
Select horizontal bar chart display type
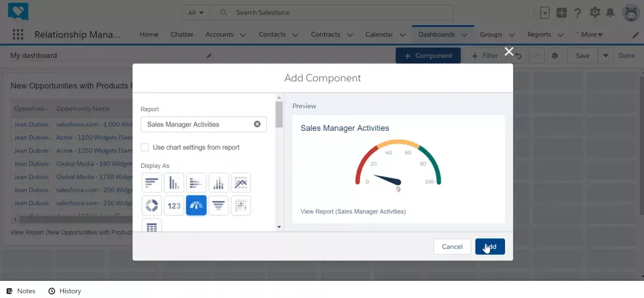(x=152, y=183)
